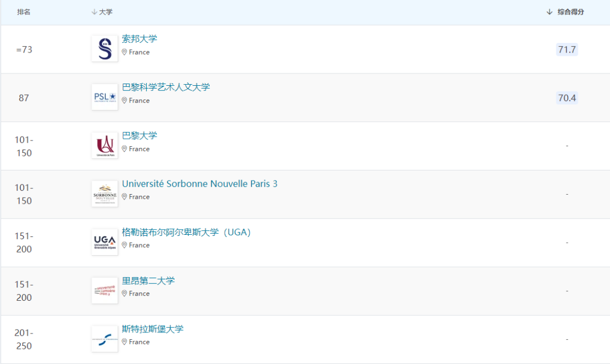Screen dimensions: 610x364
Task: Sort by 大学 column arrow
Action: click(94, 12)
